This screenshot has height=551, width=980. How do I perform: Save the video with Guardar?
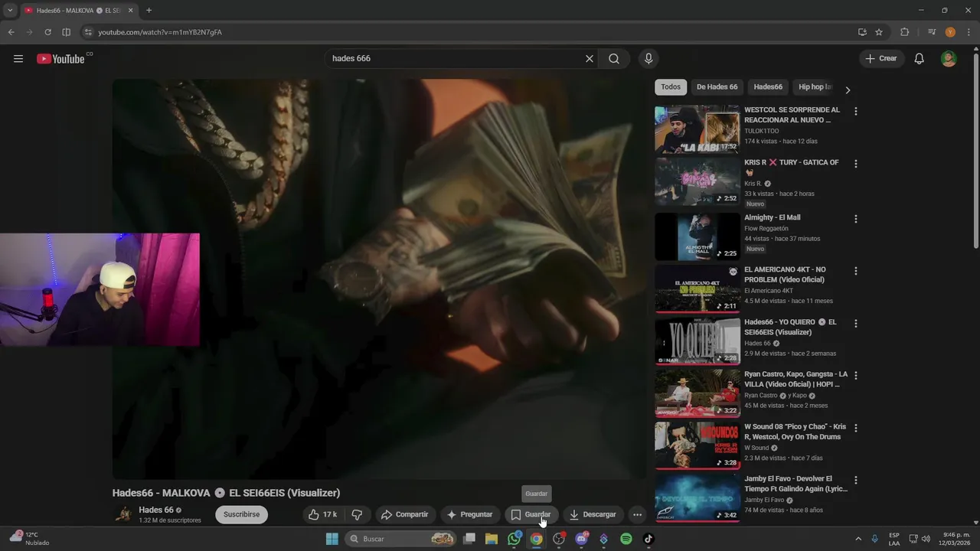[x=531, y=515]
